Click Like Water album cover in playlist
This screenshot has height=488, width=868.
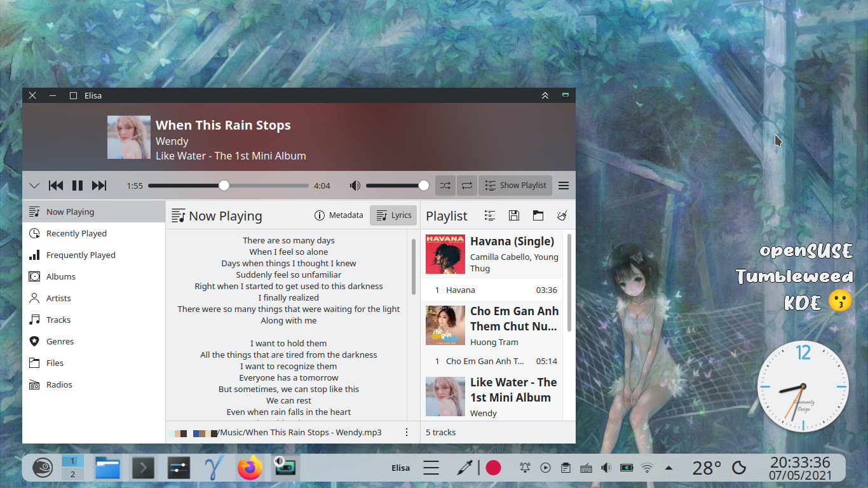pos(445,397)
